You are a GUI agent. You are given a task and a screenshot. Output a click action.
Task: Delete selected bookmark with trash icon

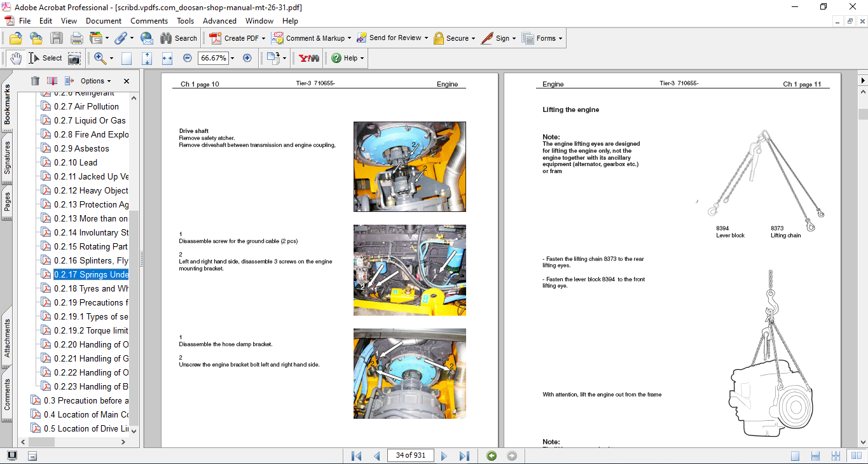tap(35, 81)
